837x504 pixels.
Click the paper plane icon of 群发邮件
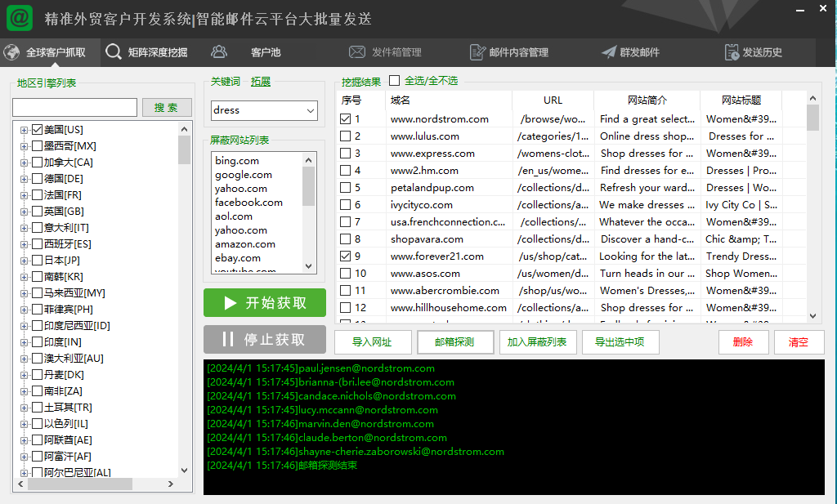pyautogui.click(x=608, y=51)
